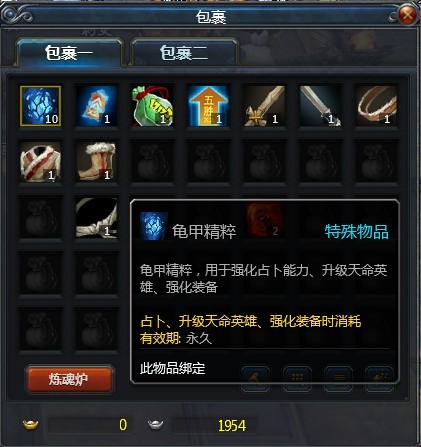Image resolution: width=421 pixels, height=447 pixels.
Task: Select the 五胜 orange arrow item
Action: pos(209,106)
